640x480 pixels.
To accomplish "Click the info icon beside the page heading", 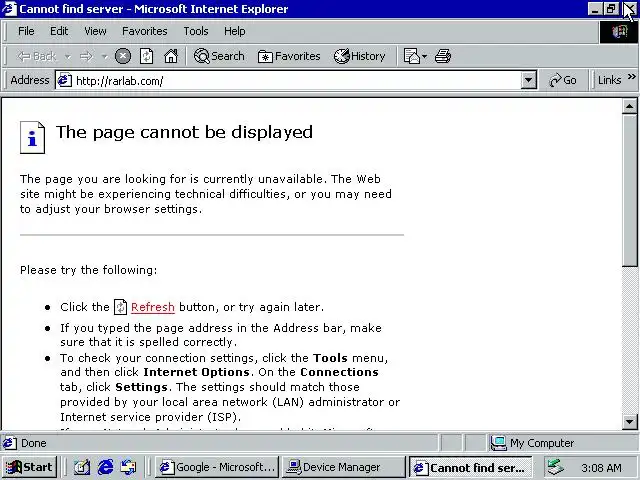I will tap(32, 138).
